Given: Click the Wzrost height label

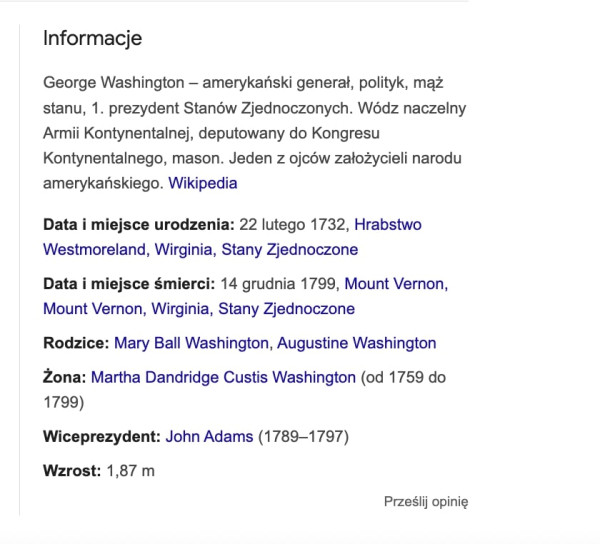Looking at the screenshot, I should (x=72, y=471).
